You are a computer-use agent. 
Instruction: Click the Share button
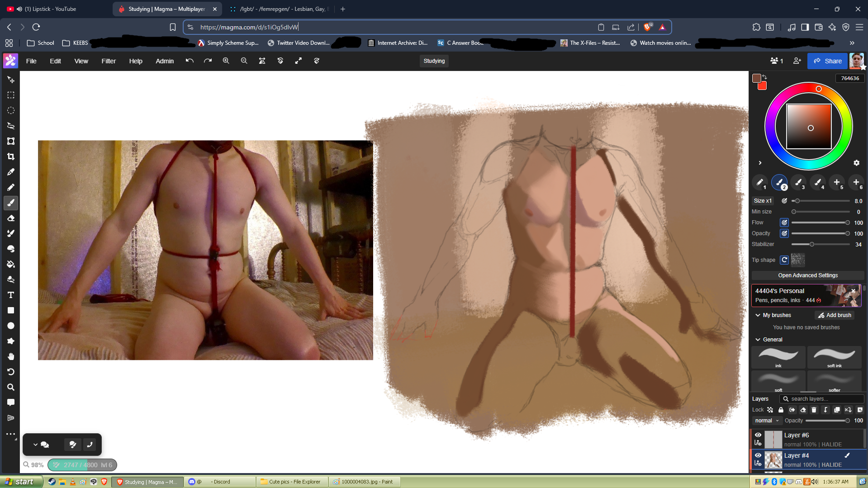pyautogui.click(x=827, y=61)
